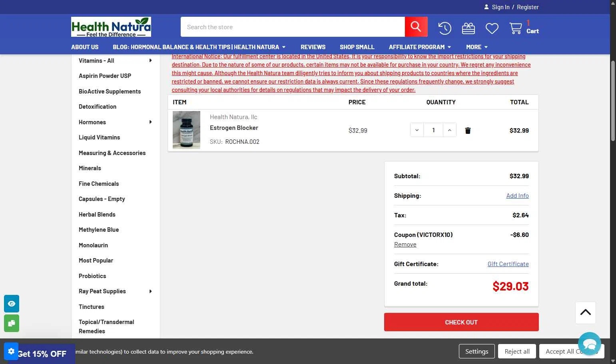This screenshot has width=616, height=364.
Task: Click the Check Out button
Action: pos(461,322)
